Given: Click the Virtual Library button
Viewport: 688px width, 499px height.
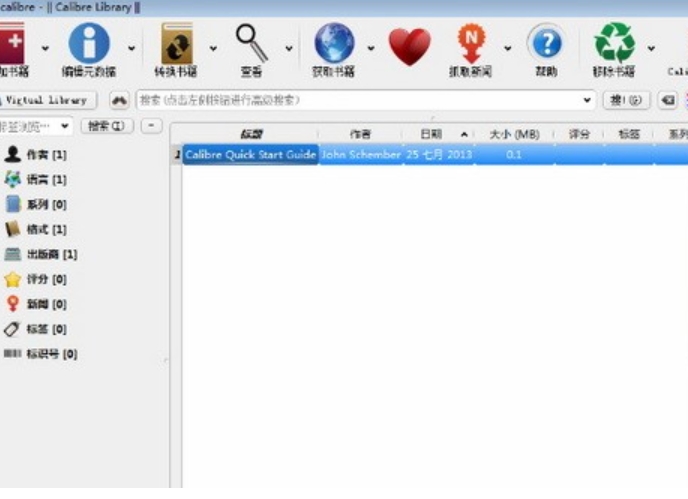Looking at the screenshot, I should tap(47, 100).
